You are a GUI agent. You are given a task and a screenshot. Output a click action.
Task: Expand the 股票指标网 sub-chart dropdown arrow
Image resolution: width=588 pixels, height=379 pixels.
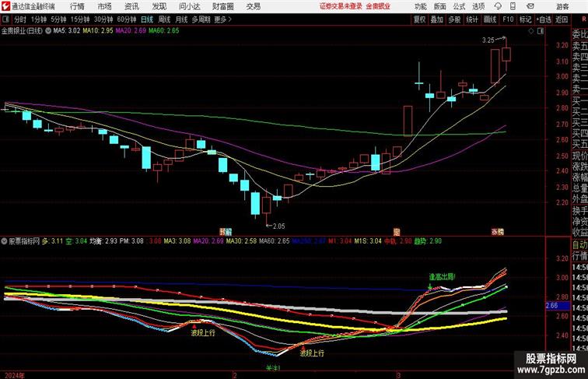point(4,241)
